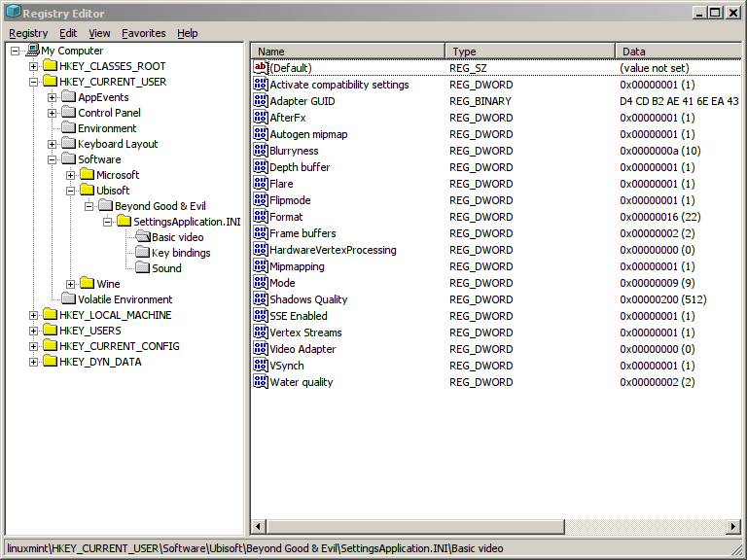This screenshot has height=560, width=747.
Task: Expand the Keyboard Layout key
Action: point(52,144)
